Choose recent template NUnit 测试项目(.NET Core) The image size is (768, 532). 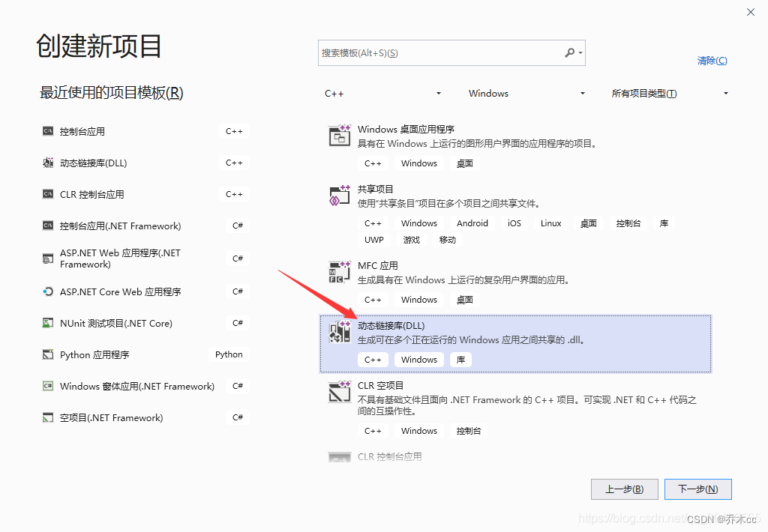pos(116,324)
